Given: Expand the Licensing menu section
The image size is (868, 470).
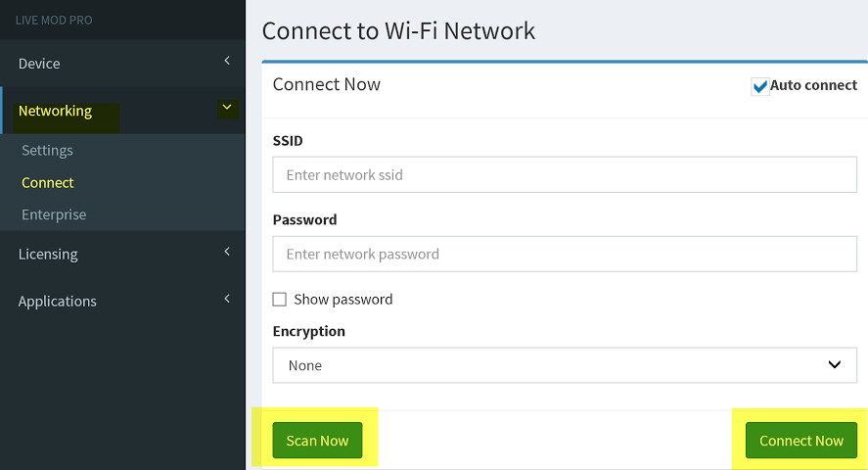Looking at the screenshot, I should click(x=122, y=255).
